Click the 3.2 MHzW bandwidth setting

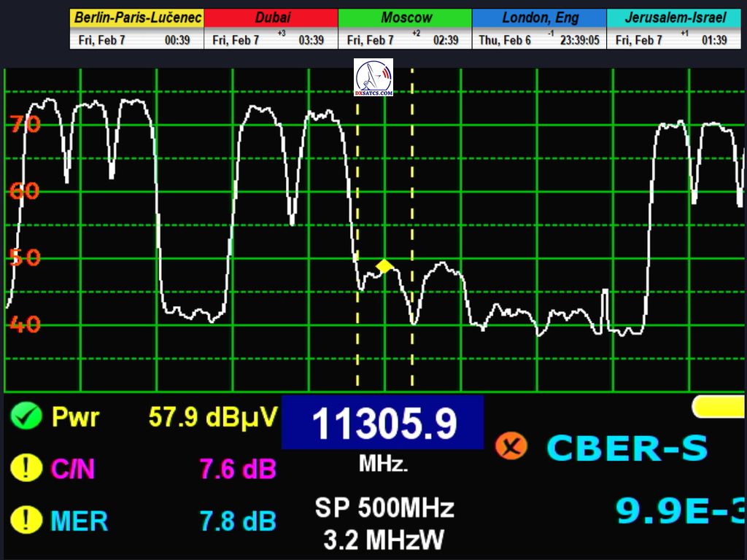[384, 540]
